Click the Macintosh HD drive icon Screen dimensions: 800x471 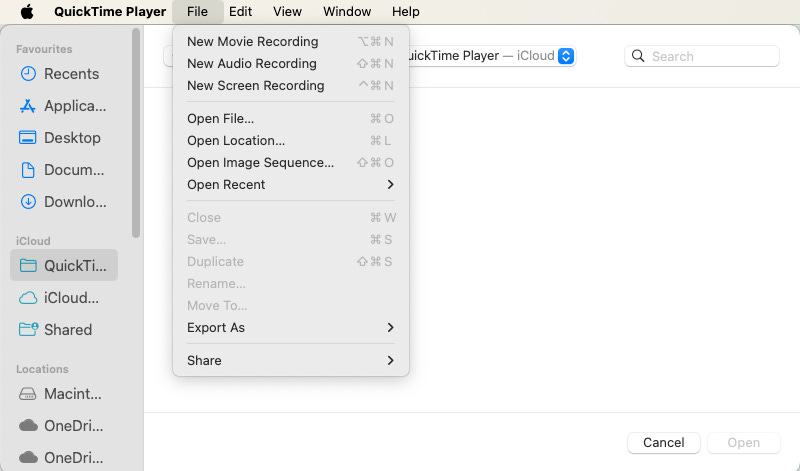(x=28, y=394)
